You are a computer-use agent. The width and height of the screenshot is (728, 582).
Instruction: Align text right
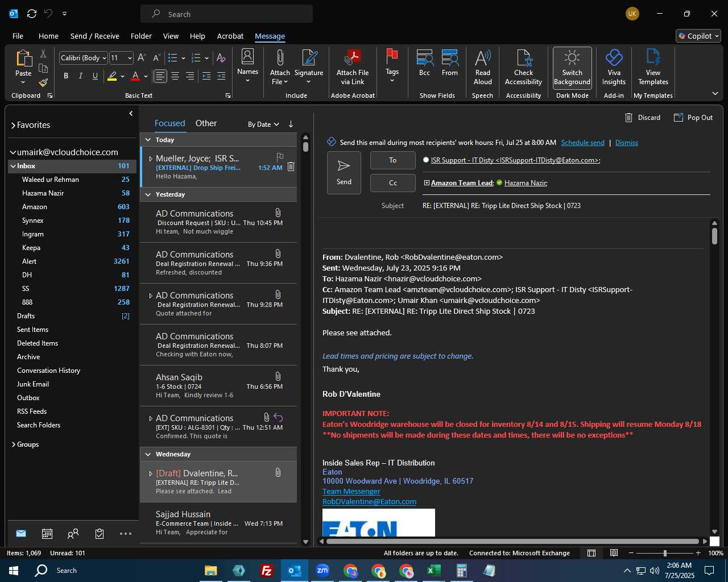tap(190, 76)
